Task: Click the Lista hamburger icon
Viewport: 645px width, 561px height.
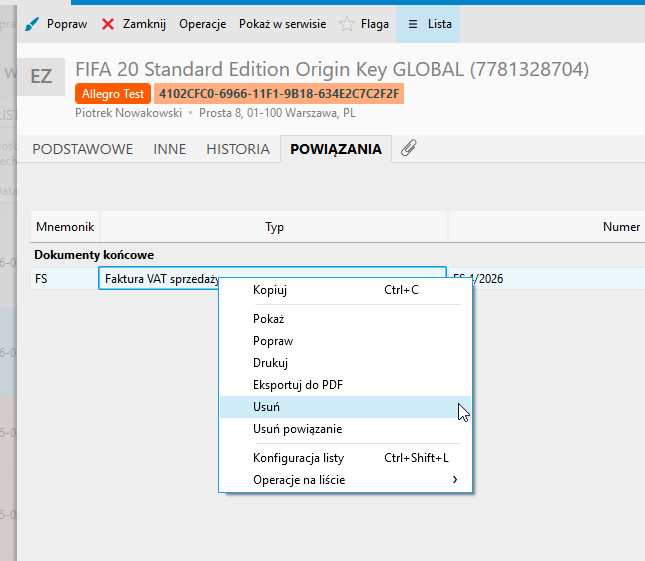Action: pos(413,24)
